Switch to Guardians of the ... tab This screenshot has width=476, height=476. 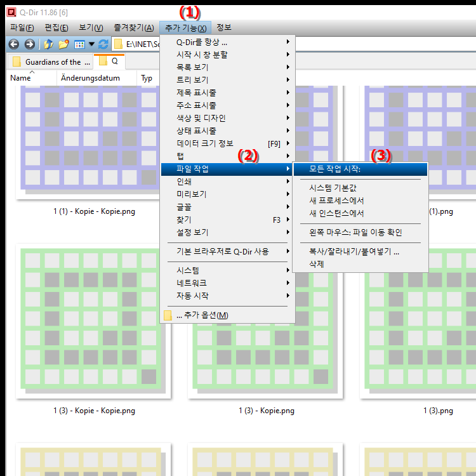(x=51, y=62)
